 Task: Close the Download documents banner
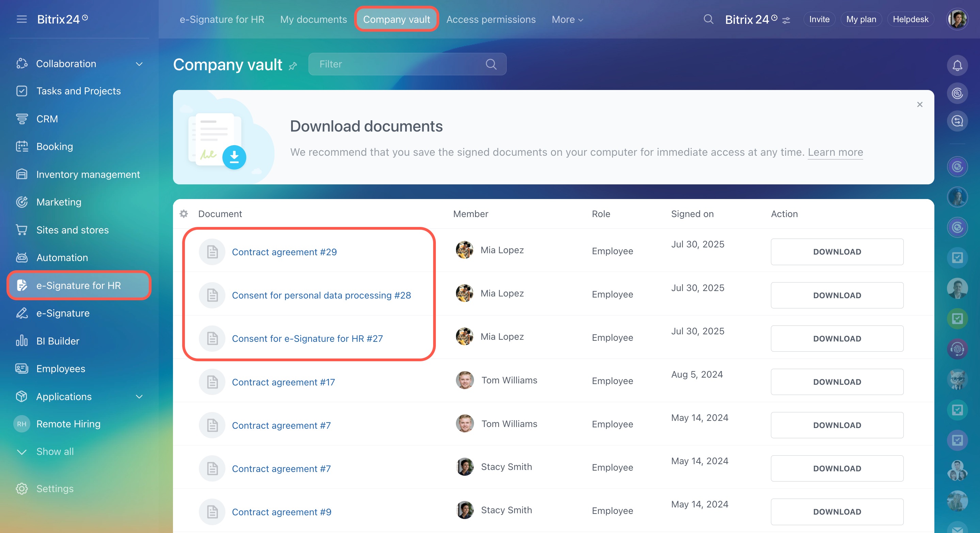coord(919,104)
